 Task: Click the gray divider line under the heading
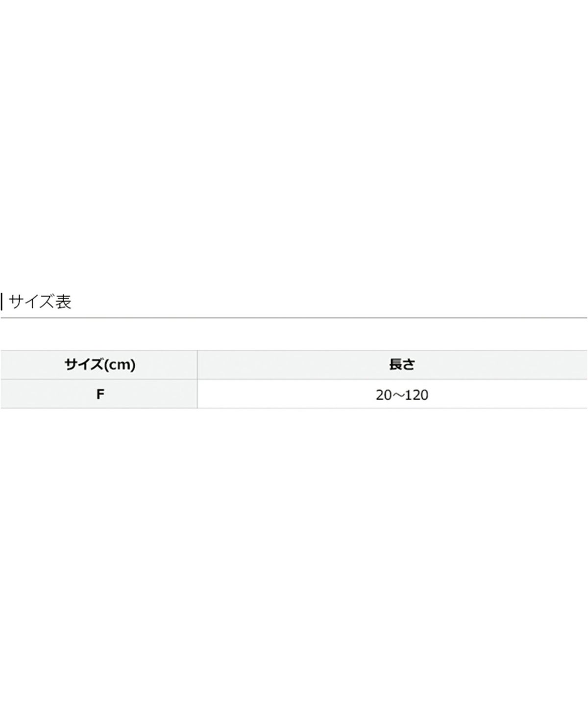[294, 318]
